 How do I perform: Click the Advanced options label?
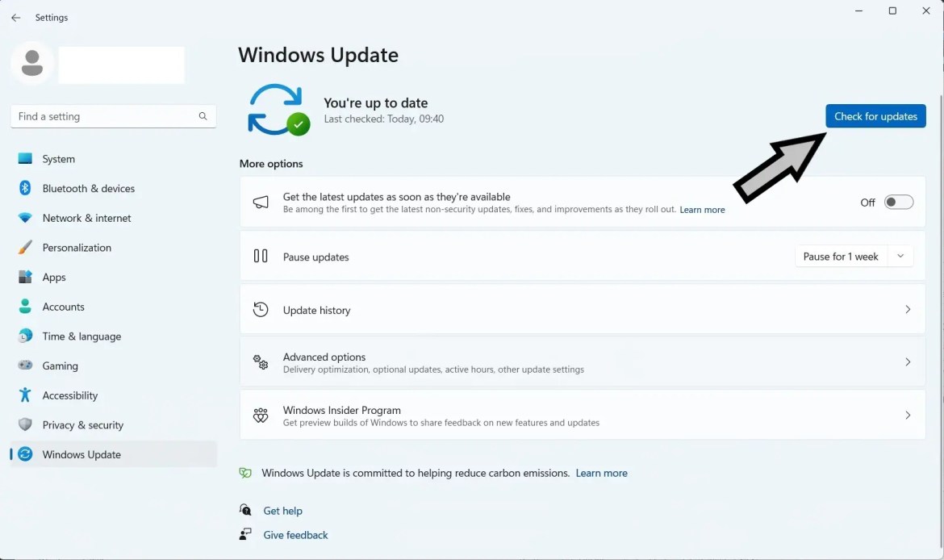324,357
